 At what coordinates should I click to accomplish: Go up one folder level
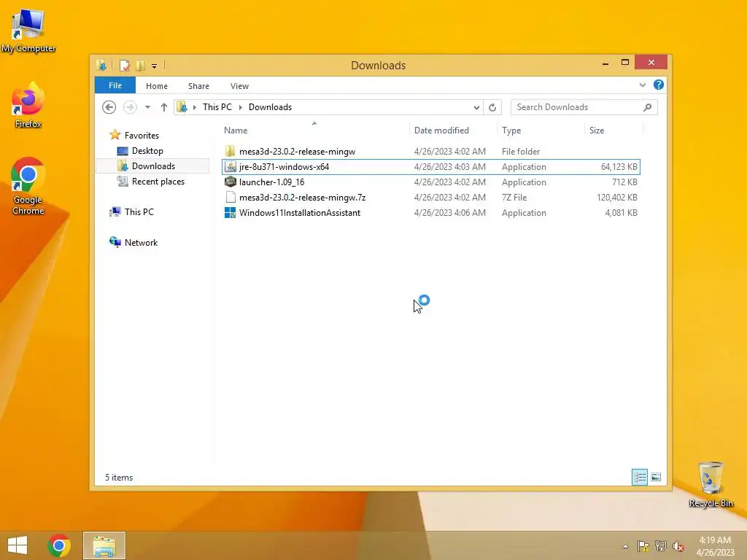coord(164,107)
